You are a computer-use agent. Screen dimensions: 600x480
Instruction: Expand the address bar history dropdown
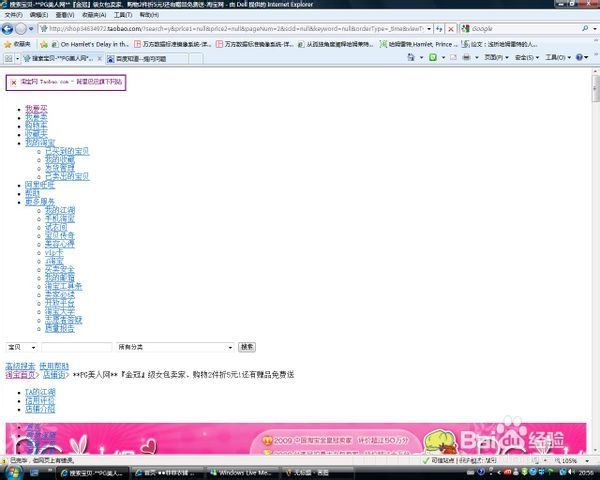(x=429, y=29)
